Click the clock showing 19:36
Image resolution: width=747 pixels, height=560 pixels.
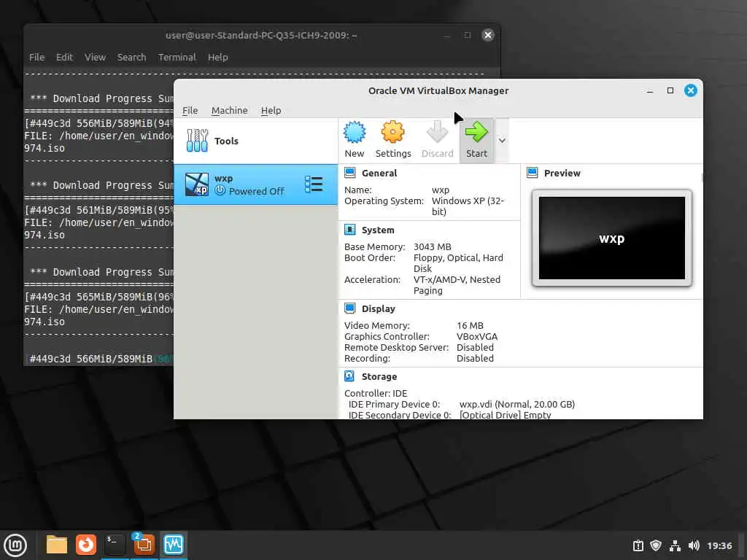[719, 545]
